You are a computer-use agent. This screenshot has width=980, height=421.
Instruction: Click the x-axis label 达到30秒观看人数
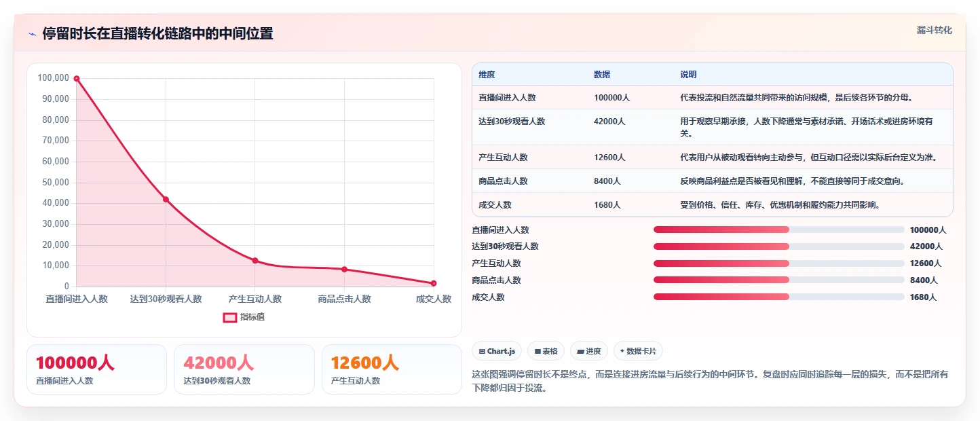coord(166,299)
